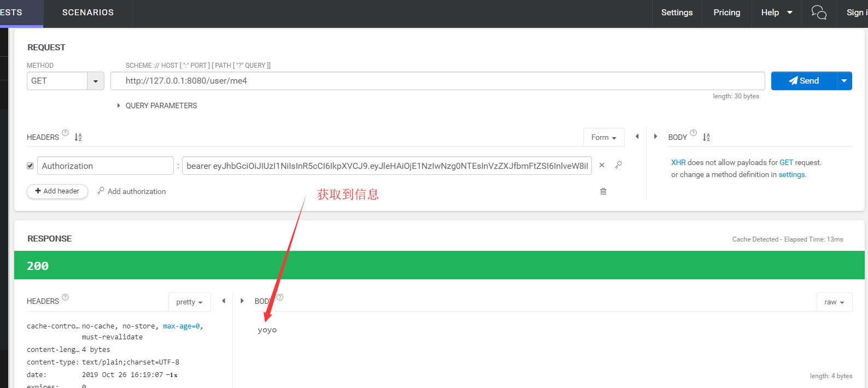Click the text/plain;charset=UTF-8 content-type value
Image resolution: width=868 pixels, height=388 pixels.
tap(131, 362)
